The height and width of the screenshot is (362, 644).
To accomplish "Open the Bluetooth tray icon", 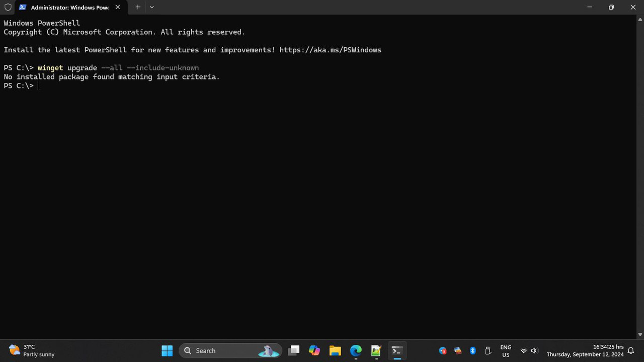I will point(473,351).
